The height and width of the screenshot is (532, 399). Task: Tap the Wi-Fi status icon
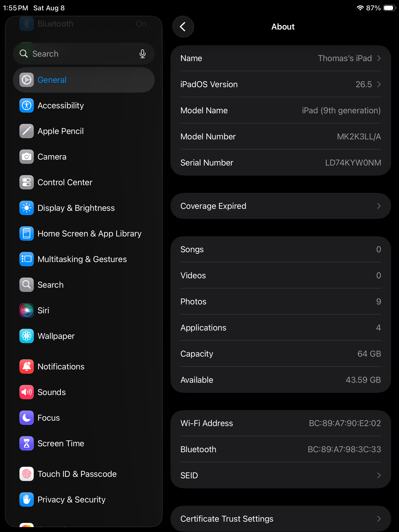click(360, 8)
